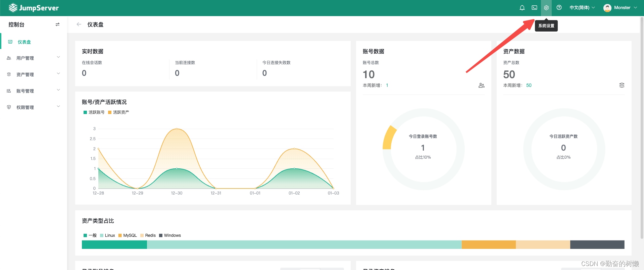Click the 占比0% text
644x270 pixels.
[563, 157]
